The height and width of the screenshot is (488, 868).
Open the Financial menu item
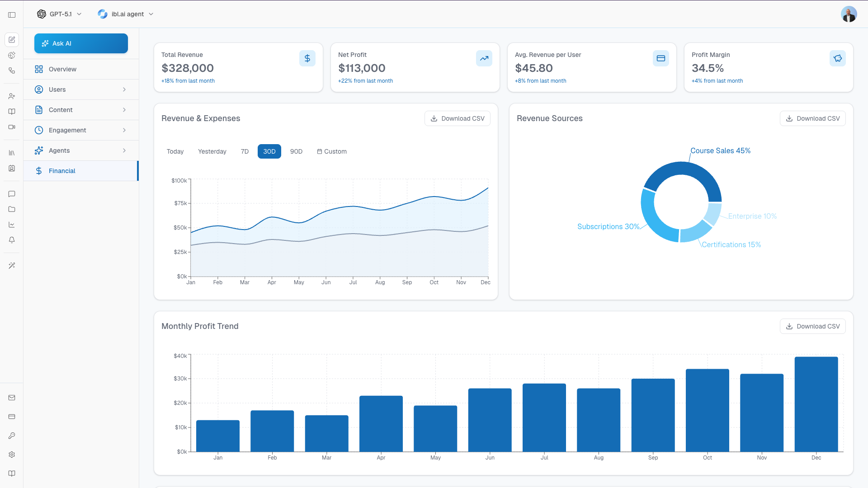click(x=81, y=171)
